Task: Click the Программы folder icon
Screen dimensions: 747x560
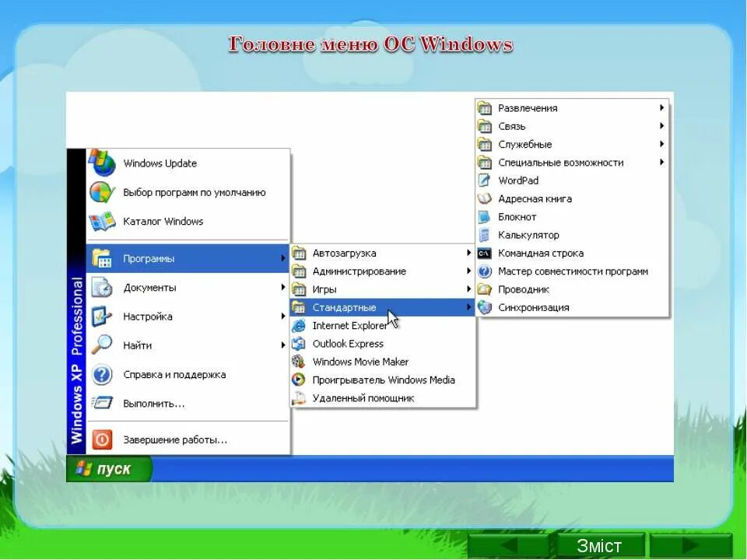Action: click(102, 258)
